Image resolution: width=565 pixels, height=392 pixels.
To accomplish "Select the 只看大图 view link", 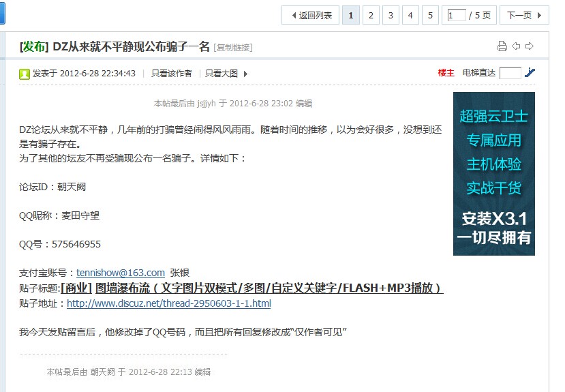I will tap(222, 74).
